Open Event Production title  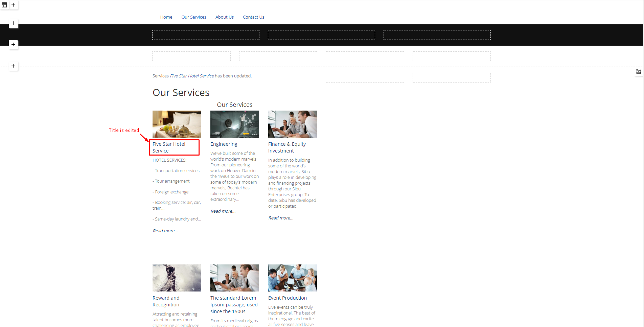(x=287, y=298)
